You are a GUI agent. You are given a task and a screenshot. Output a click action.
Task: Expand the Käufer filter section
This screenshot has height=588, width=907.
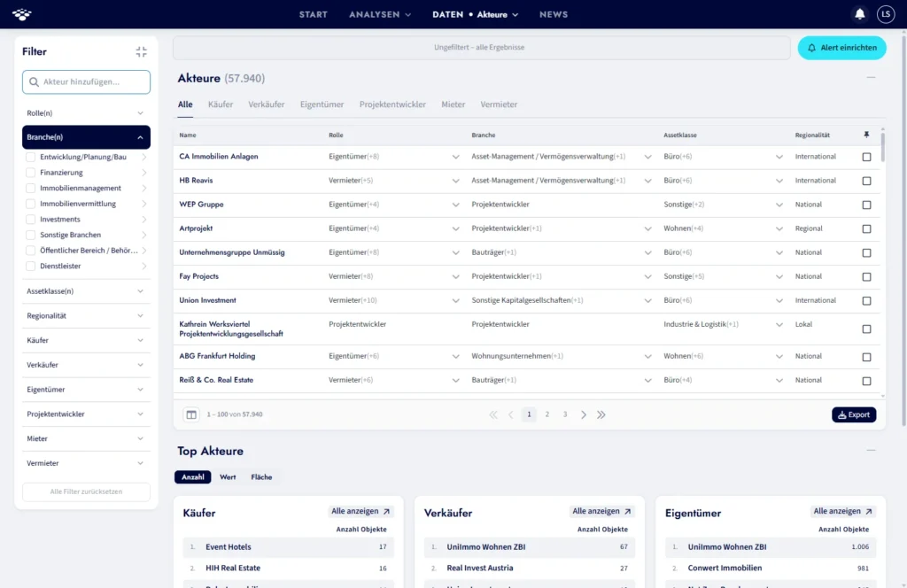(86, 340)
